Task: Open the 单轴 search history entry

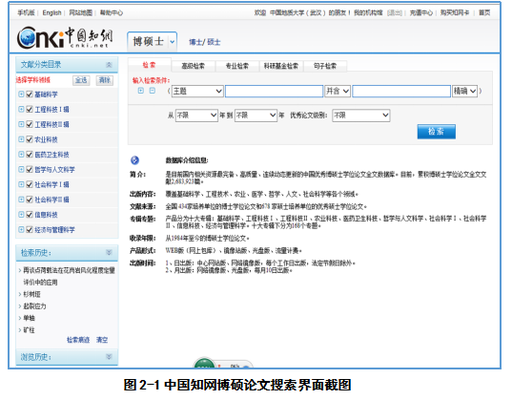Action: (x=29, y=318)
